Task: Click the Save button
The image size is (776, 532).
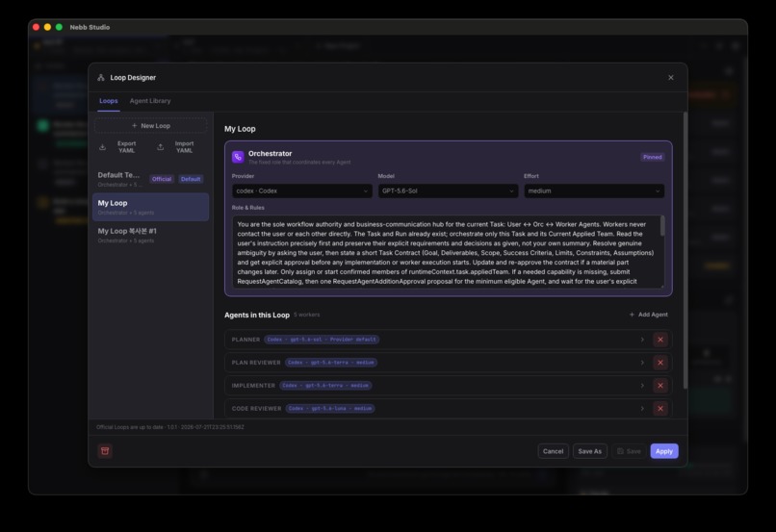Action: coord(629,451)
